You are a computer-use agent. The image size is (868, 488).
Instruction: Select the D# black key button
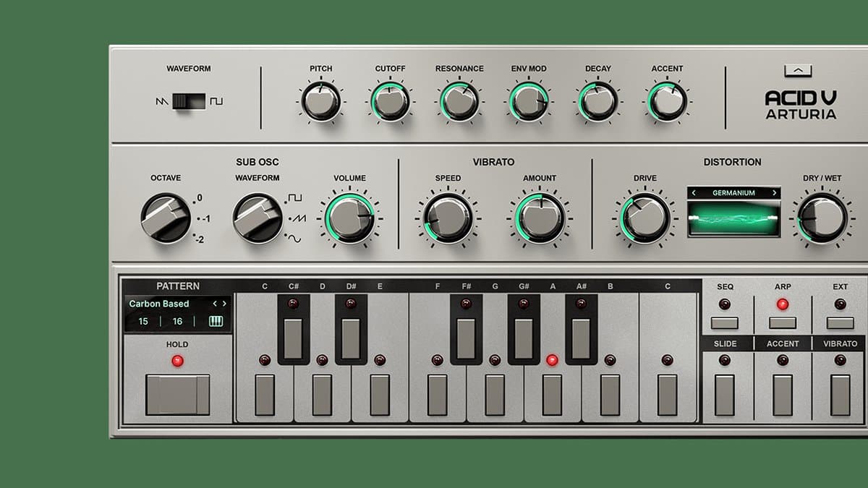coord(351,338)
